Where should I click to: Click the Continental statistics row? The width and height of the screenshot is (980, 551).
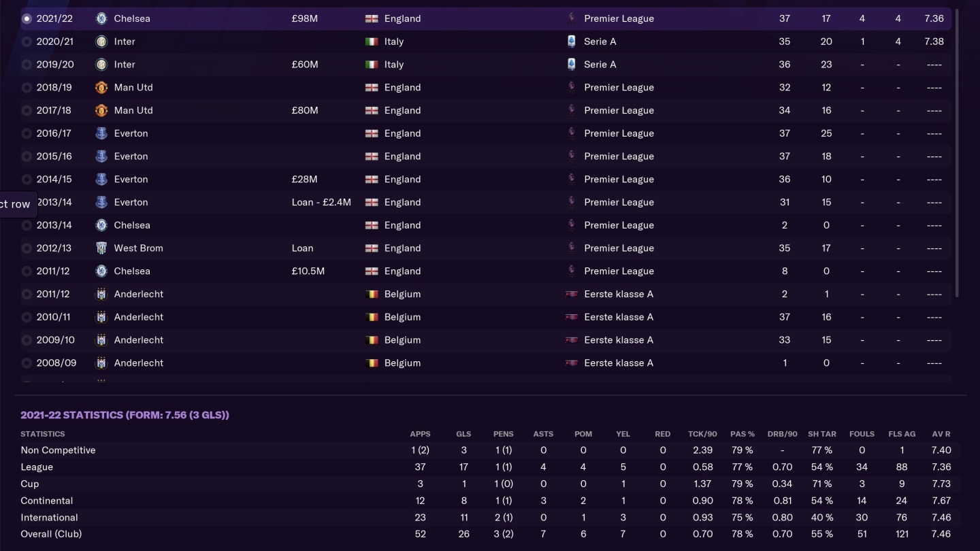(x=486, y=501)
